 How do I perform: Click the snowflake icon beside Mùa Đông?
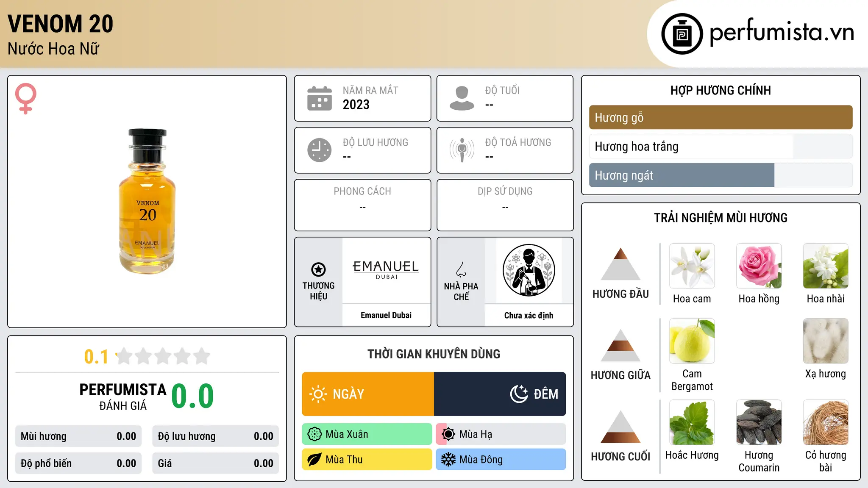click(x=448, y=460)
